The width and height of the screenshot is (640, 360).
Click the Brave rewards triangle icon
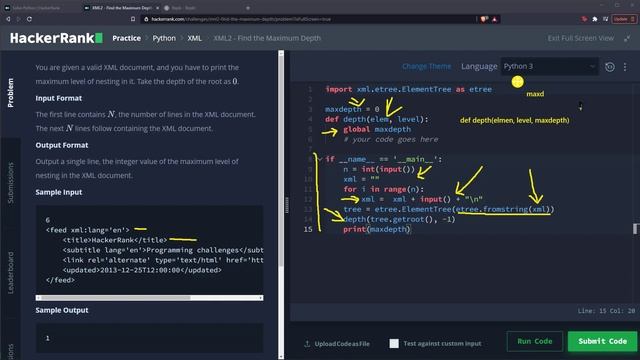point(495,19)
